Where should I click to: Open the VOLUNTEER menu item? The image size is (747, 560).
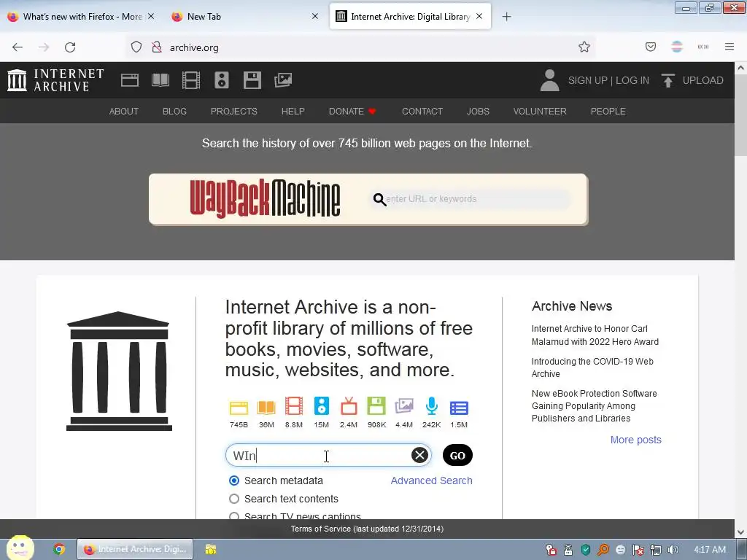point(540,111)
